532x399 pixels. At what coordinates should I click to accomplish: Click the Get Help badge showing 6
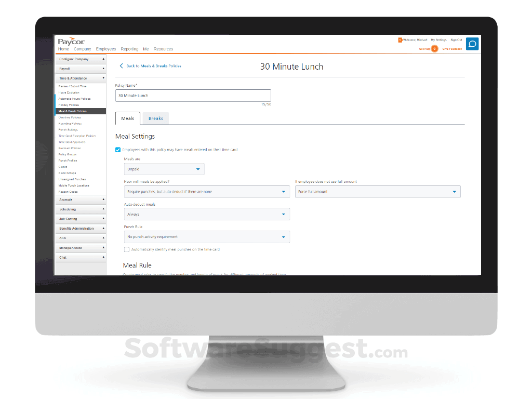coord(435,48)
